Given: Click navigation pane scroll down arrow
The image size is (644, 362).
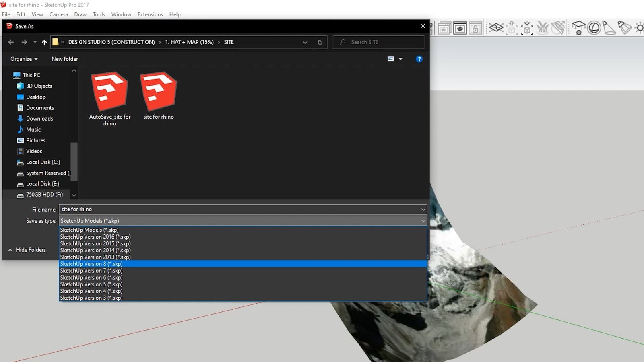Looking at the screenshot, I should [74, 195].
